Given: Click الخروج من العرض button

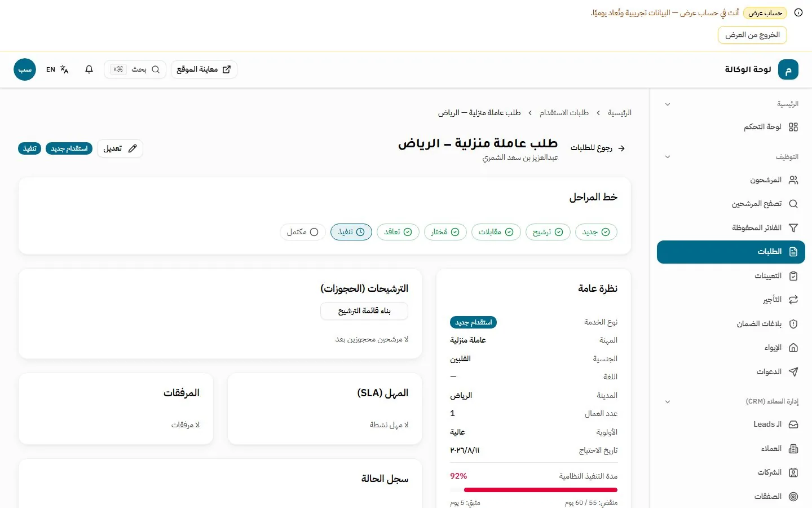Looking at the screenshot, I should pos(752,35).
